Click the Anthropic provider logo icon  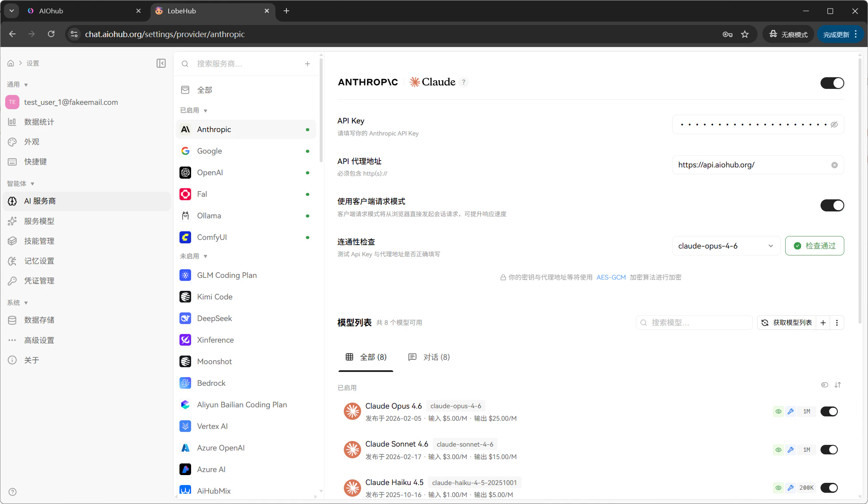(186, 129)
